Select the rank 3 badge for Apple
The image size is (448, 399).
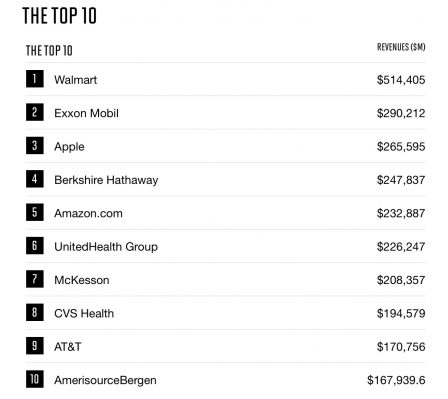click(x=35, y=145)
